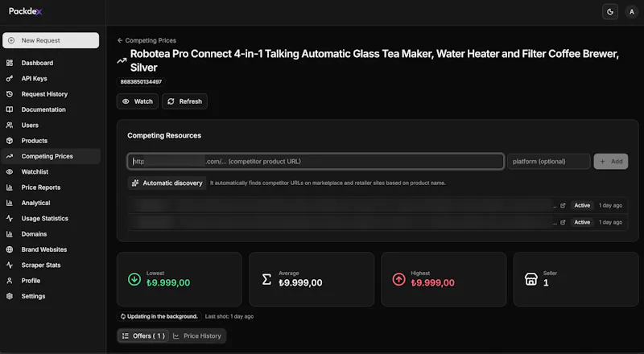
Task: Click the New Request button
Action: (x=51, y=40)
